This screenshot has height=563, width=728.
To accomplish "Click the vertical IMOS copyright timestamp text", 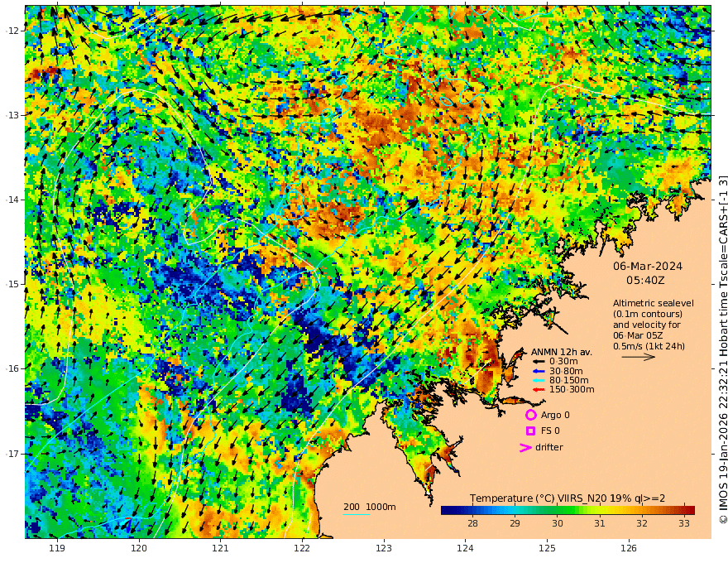I will pos(723,349).
